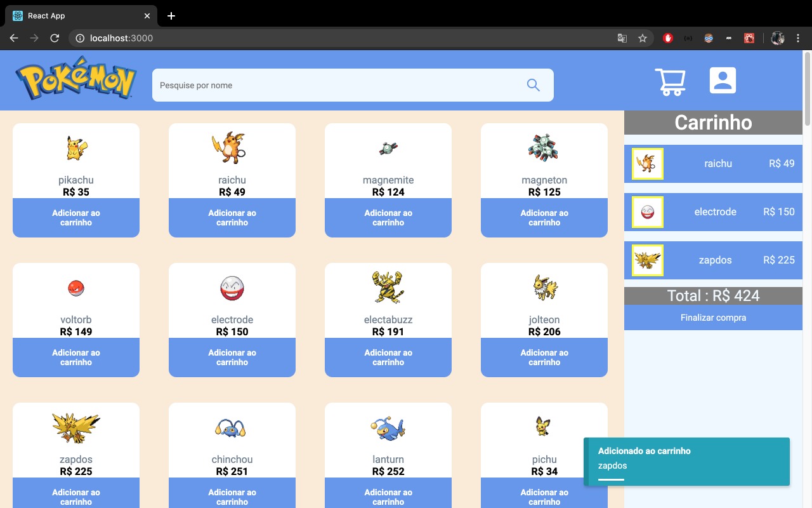Click 'Finalizar compra' button

[x=713, y=317]
